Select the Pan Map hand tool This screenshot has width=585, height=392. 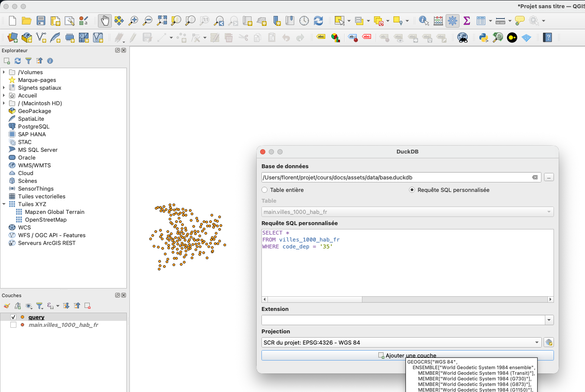[105, 21]
